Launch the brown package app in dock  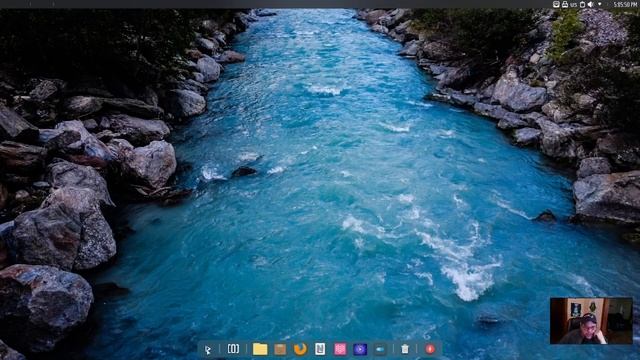pos(280,349)
